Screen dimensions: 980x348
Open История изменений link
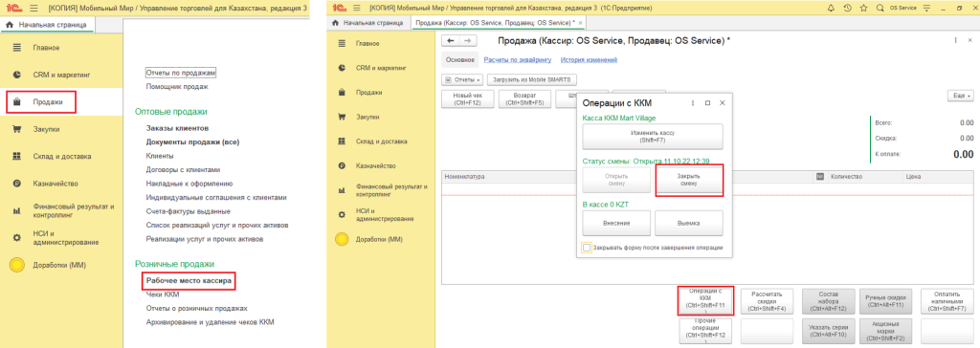[x=589, y=60]
